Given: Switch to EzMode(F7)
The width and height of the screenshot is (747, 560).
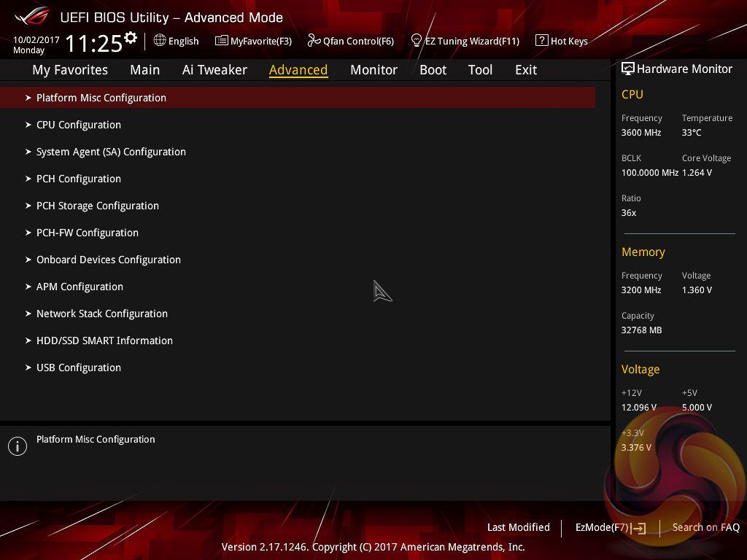Looking at the screenshot, I should click(602, 528).
